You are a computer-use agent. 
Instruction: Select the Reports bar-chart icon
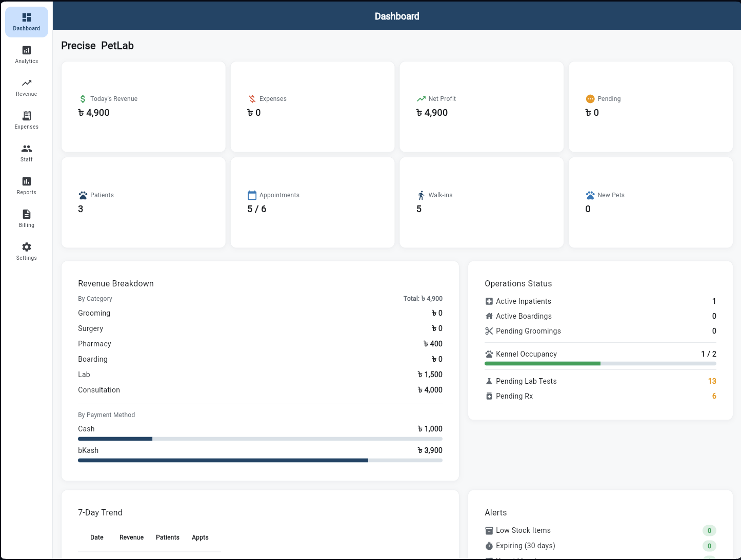(x=26, y=181)
